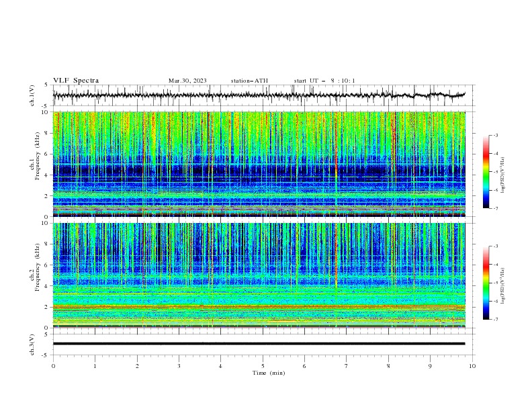Click the "-5" tick on ch.1(V) axis
The image size is (532, 411).
click(45, 106)
